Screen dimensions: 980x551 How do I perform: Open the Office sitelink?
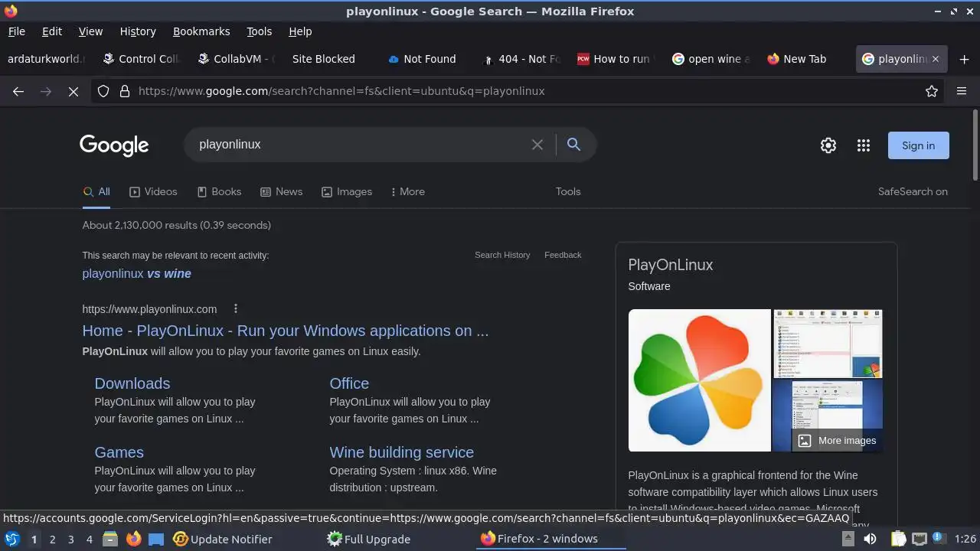pos(349,383)
